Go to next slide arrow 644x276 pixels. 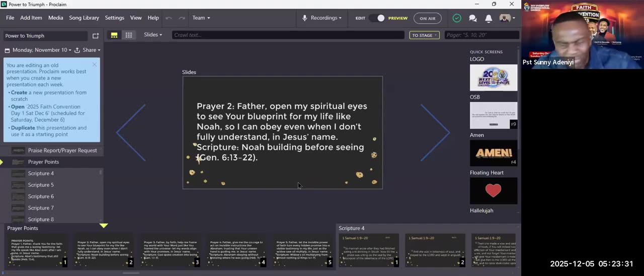point(435,132)
